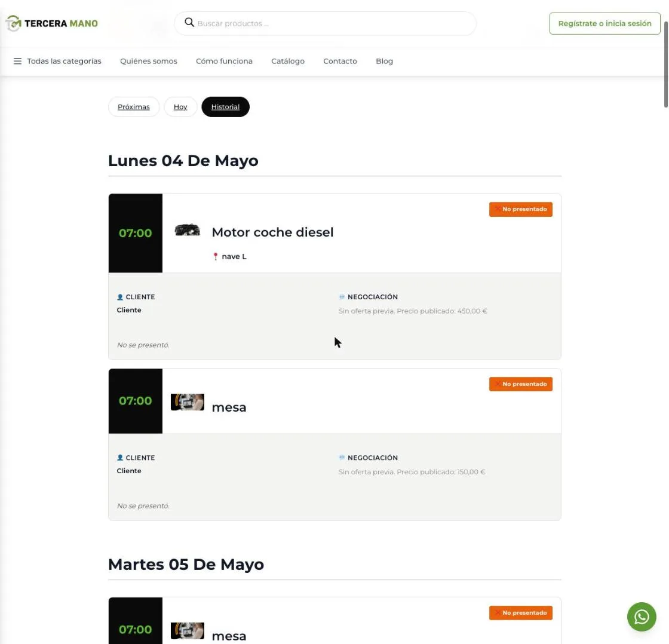
Task: Click No presentado badge on Martes mesa card
Action: (520, 613)
